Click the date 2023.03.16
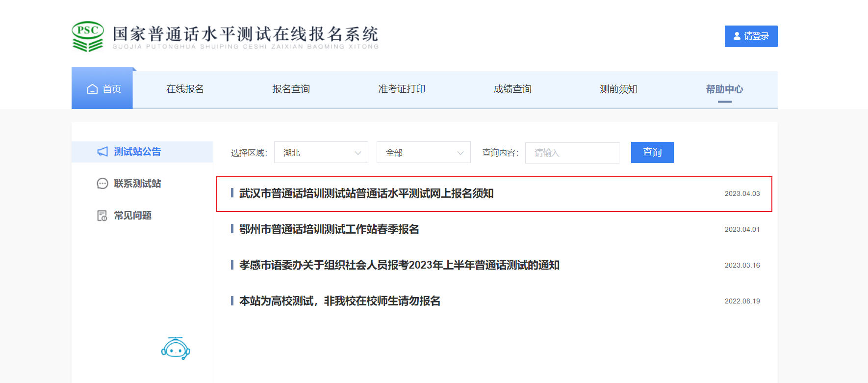The height and width of the screenshot is (383, 868). tap(742, 265)
